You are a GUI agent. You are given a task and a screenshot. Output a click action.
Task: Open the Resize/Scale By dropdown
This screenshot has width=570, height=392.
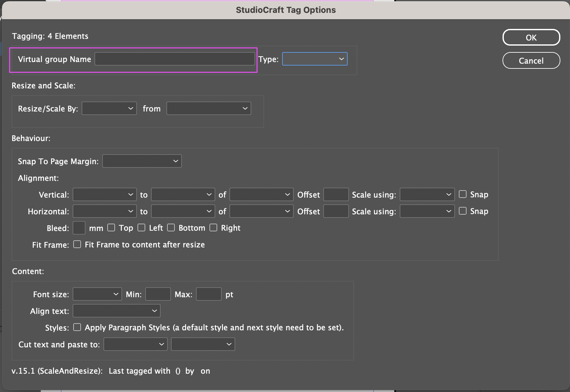[109, 109]
